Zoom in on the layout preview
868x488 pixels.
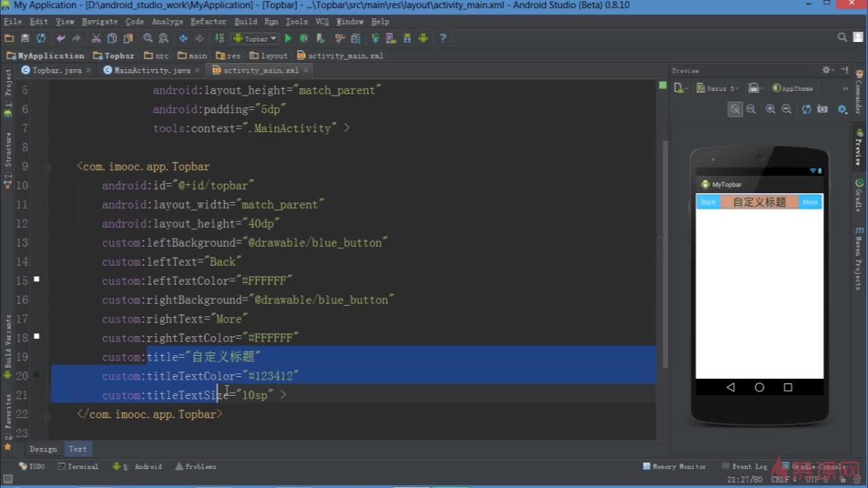pos(770,109)
